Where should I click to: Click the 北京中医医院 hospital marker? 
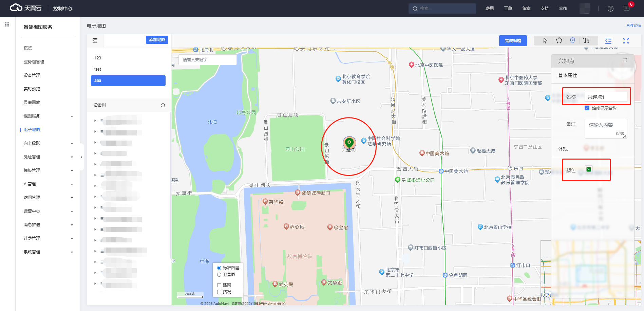(x=412, y=65)
